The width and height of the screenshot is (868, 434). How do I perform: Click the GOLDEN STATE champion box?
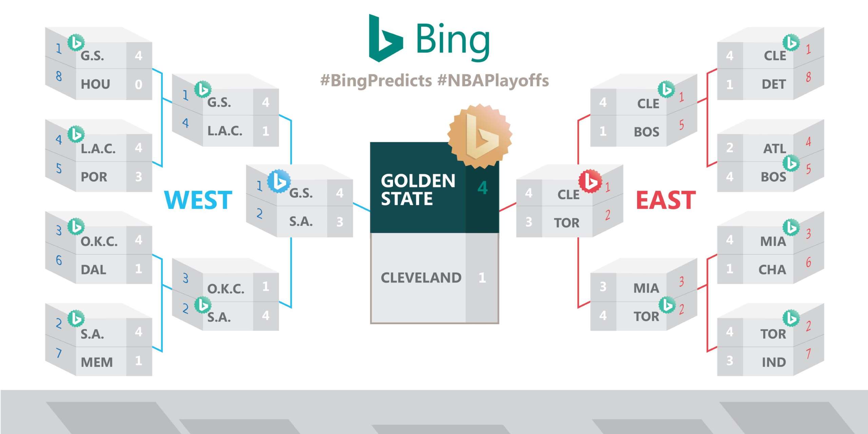coord(434,188)
